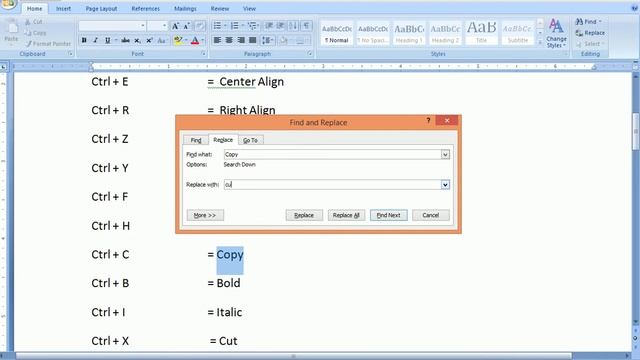Screen dimensions: 640x360
Task: Open the View ribbon tab
Action: pos(249,9)
